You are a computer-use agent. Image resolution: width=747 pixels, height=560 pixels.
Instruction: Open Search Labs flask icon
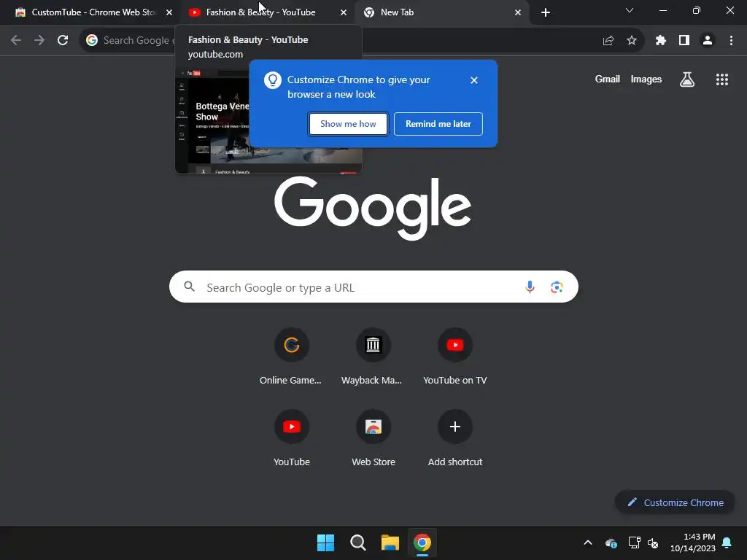(x=687, y=79)
